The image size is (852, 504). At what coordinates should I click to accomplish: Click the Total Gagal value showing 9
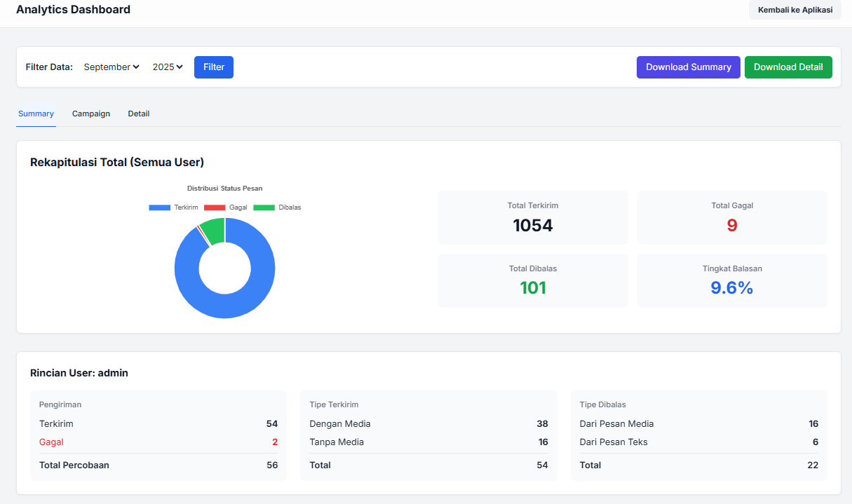[x=732, y=224]
